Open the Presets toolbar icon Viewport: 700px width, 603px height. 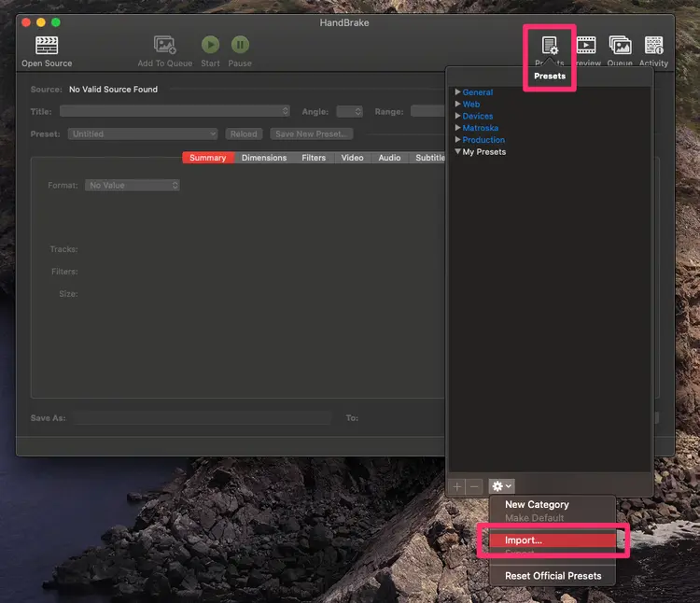click(x=550, y=46)
